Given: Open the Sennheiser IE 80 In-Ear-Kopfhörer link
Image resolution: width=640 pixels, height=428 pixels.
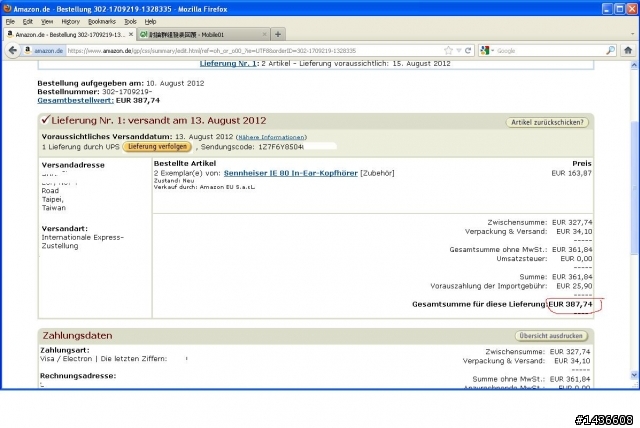Looking at the screenshot, I should [x=291, y=173].
